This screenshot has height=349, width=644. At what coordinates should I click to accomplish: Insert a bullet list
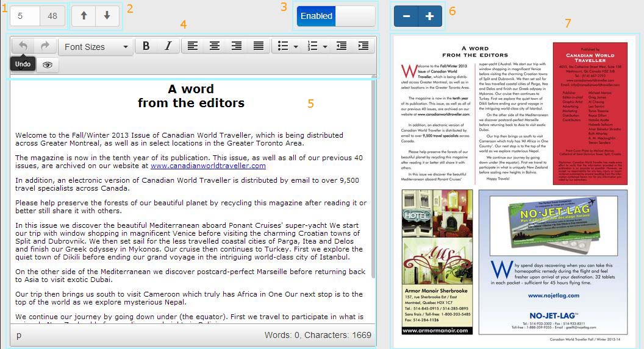coord(282,46)
